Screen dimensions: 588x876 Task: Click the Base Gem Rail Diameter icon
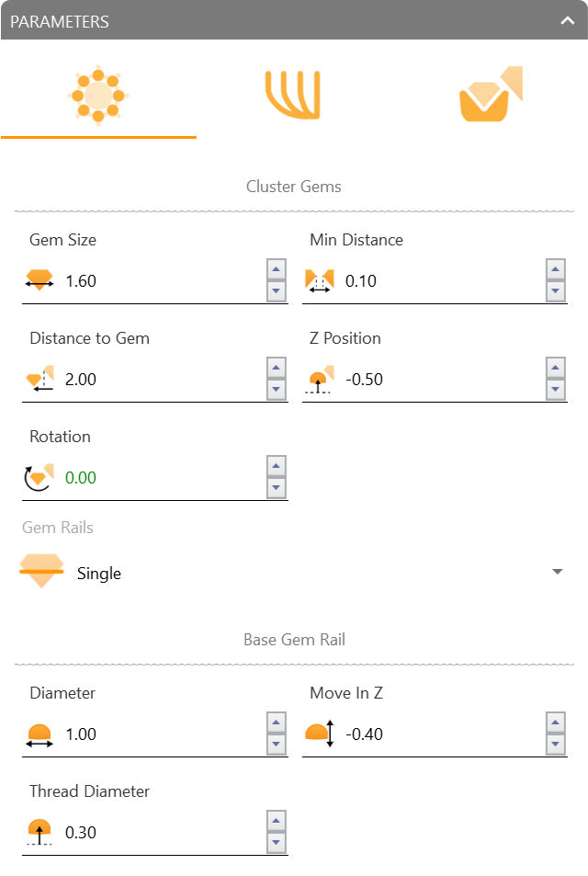[40, 735]
